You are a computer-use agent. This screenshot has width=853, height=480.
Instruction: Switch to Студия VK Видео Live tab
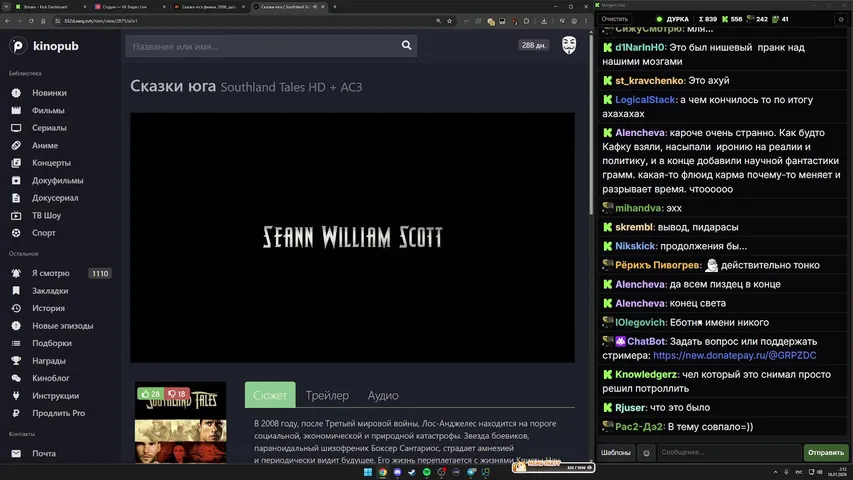[x=129, y=7]
